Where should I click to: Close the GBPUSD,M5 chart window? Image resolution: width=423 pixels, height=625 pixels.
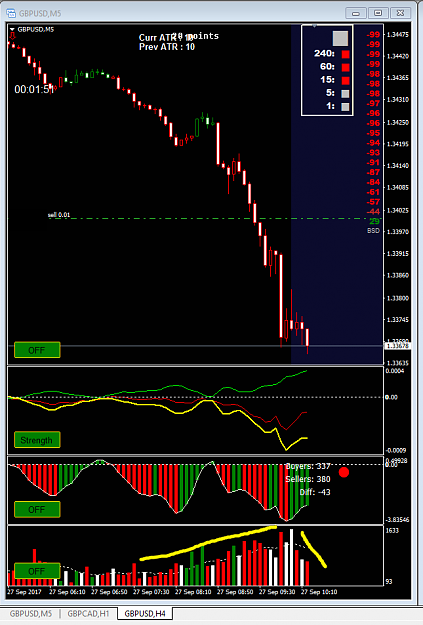coord(400,13)
